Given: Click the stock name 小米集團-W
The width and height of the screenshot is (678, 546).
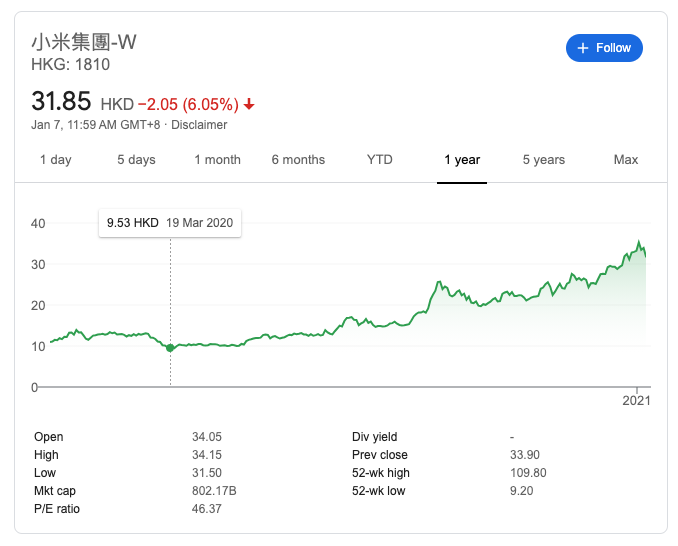Looking at the screenshot, I should tap(84, 42).
